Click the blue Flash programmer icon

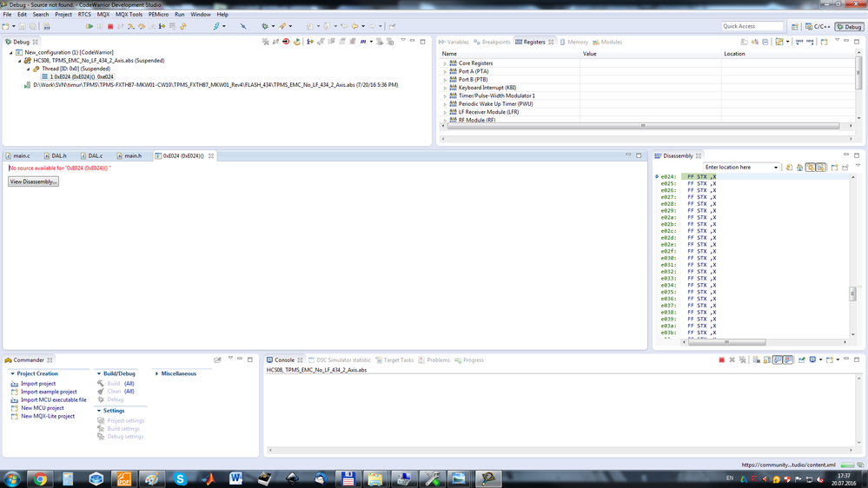tap(215, 26)
